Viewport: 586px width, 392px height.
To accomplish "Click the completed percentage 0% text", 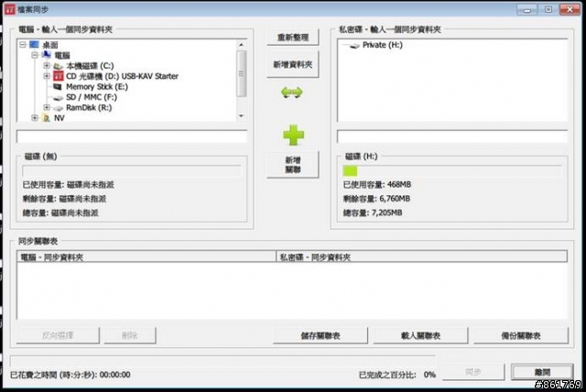I will tap(429, 375).
